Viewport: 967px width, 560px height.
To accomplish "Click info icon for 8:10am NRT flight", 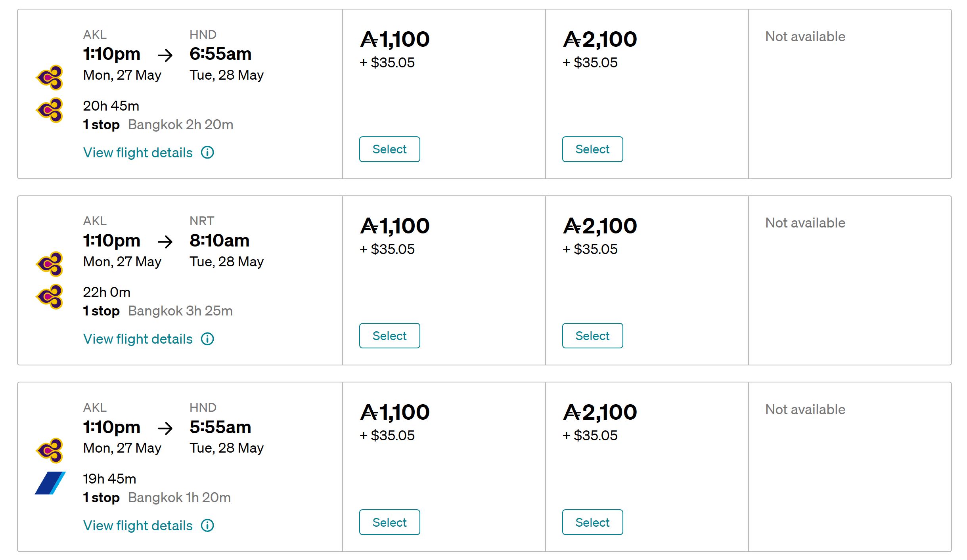I will 207,339.
